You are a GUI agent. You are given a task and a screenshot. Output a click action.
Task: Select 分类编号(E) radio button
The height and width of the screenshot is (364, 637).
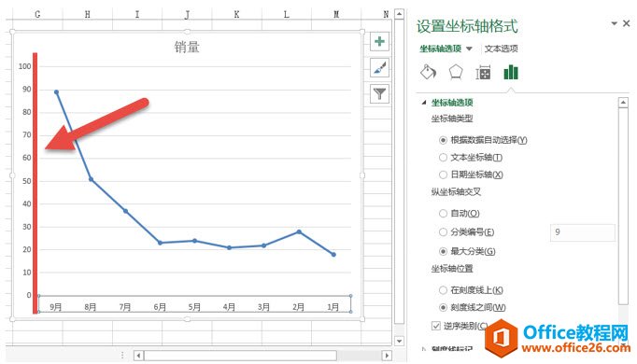[444, 232]
